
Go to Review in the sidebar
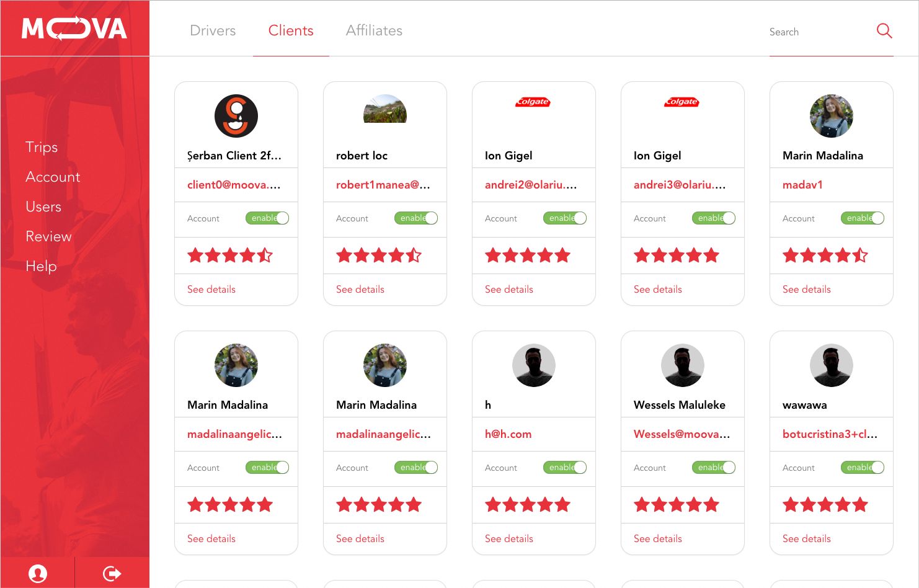click(x=48, y=236)
